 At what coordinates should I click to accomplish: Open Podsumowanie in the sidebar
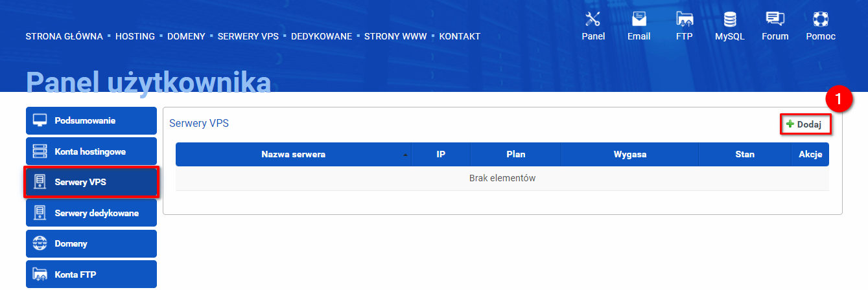[x=91, y=120]
